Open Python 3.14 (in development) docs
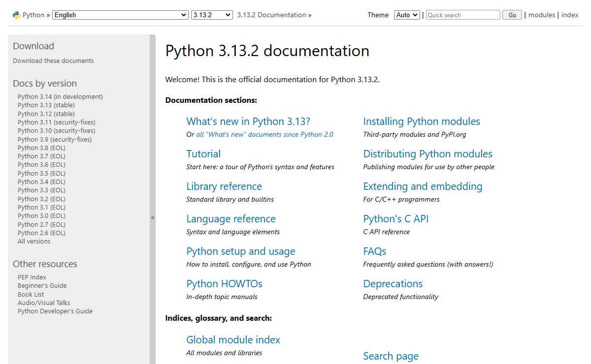 click(x=60, y=97)
